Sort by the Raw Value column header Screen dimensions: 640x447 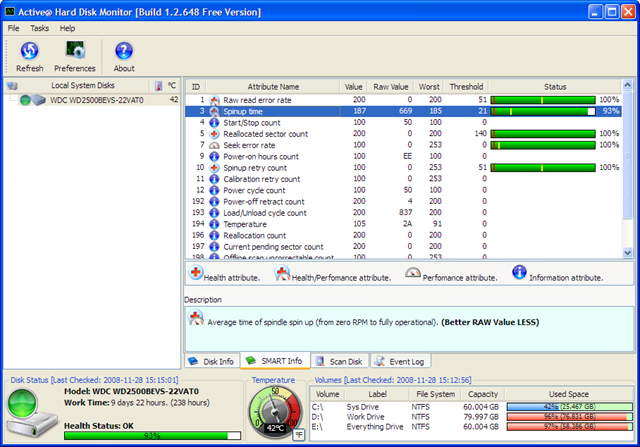pos(390,87)
